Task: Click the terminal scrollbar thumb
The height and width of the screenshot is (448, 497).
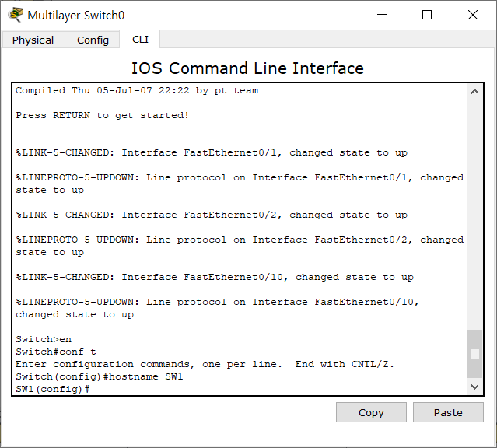Action: click(x=474, y=354)
